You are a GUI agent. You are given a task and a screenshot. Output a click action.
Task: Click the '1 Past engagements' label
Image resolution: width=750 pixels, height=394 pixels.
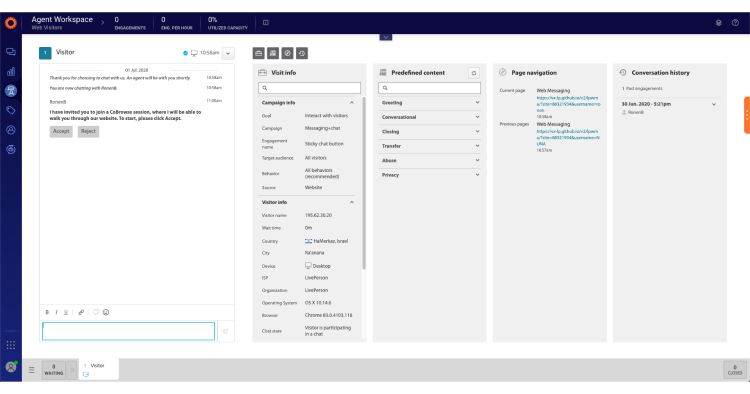click(642, 89)
